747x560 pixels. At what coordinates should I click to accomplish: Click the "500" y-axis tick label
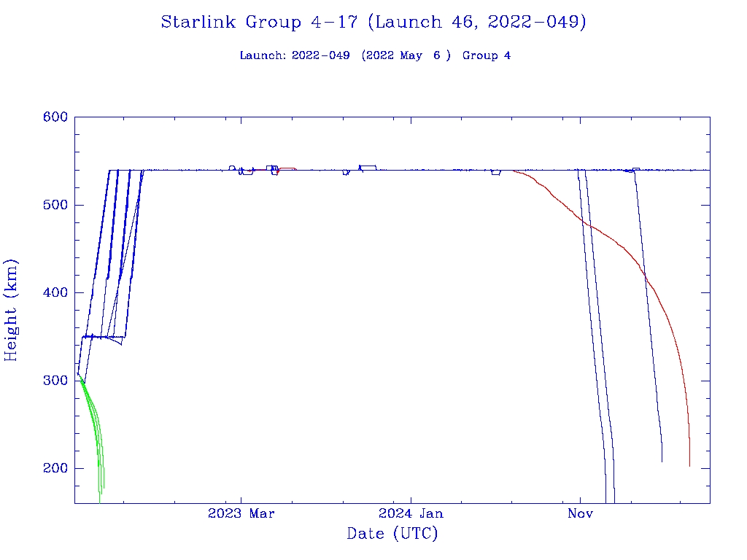pos(55,205)
